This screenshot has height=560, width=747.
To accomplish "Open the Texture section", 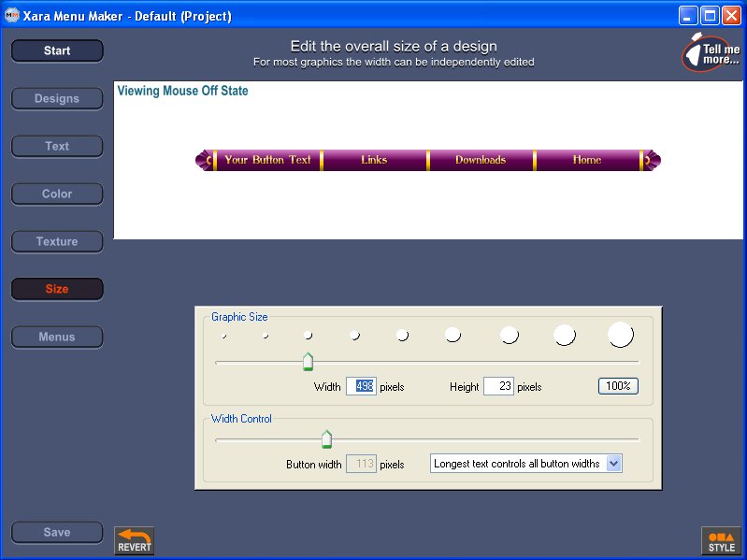I will click(x=57, y=241).
